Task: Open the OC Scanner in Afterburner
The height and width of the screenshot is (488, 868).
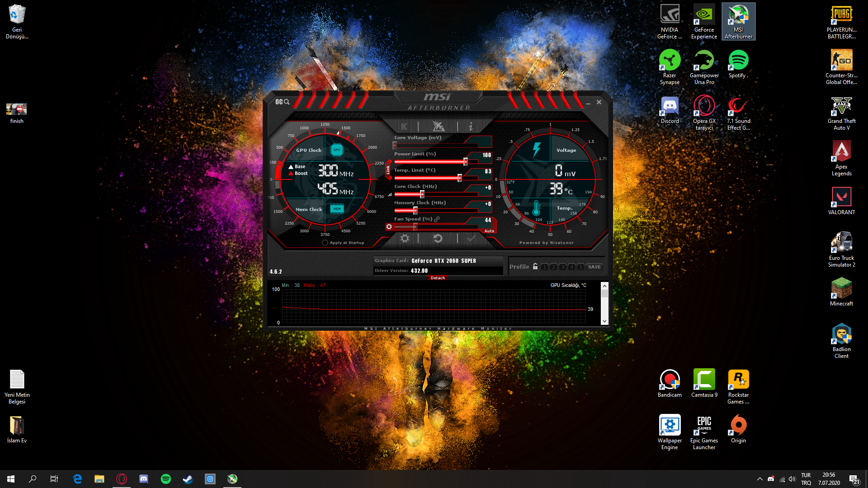Action: (x=282, y=102)
